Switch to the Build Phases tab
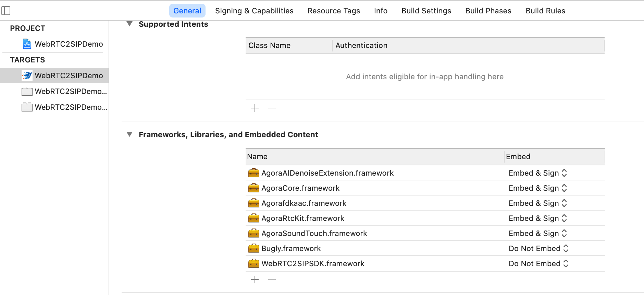This screenshot has width=644, height=295. click(488, 11)
